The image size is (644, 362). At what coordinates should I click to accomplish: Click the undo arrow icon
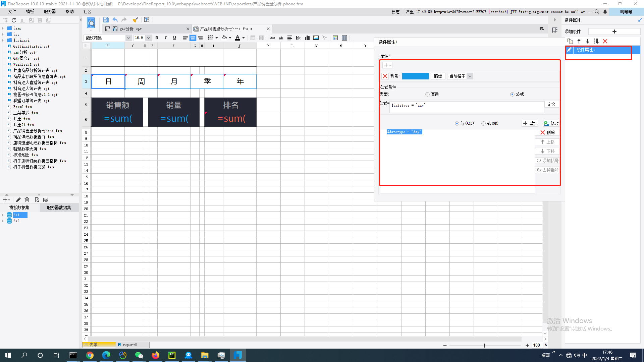coord(115,20)
